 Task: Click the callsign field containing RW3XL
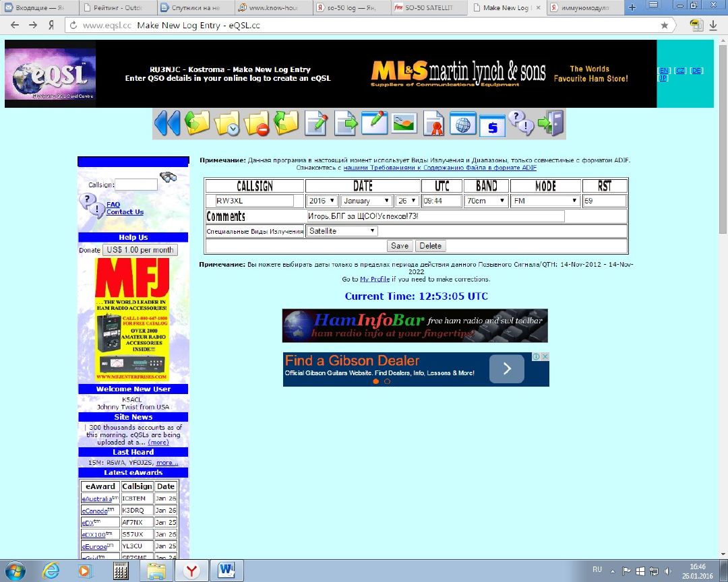tap(254, 201)
